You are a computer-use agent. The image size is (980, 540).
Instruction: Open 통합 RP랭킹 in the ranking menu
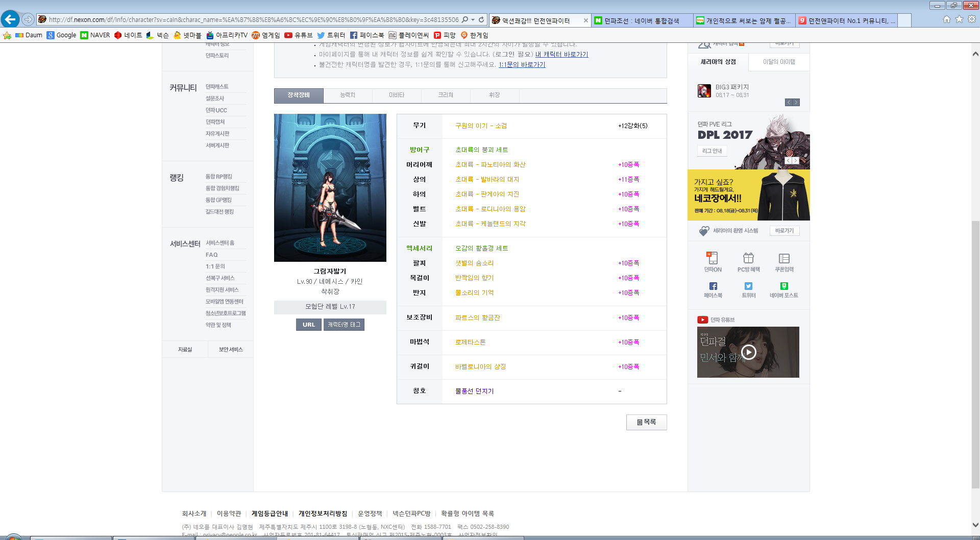coord(219,177)
